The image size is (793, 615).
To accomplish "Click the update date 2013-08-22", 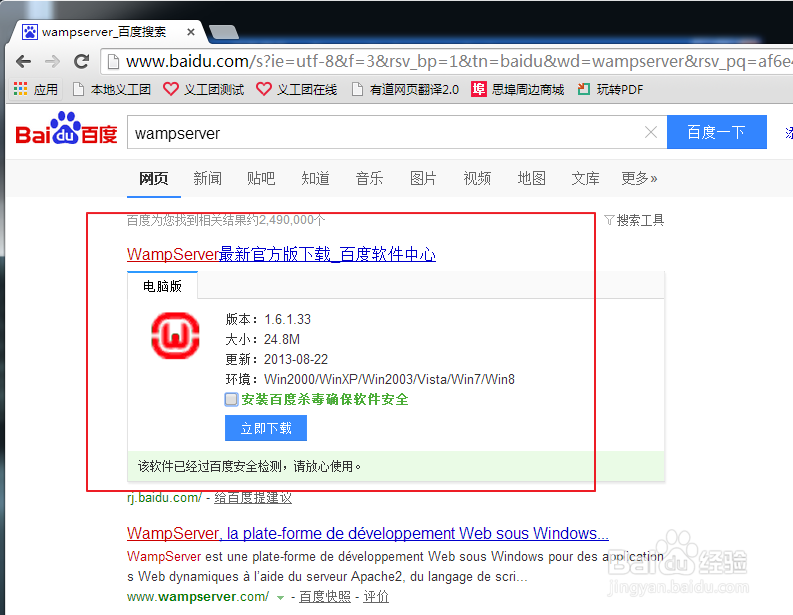I will click(x=296, y=360).
